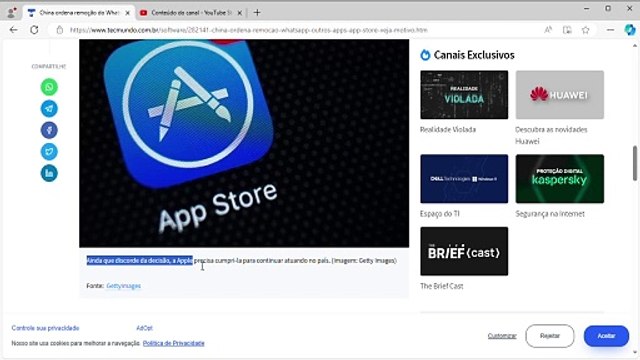Click the highlighted caption text
The height and width of the screenshot is (360, 640).
140,260
